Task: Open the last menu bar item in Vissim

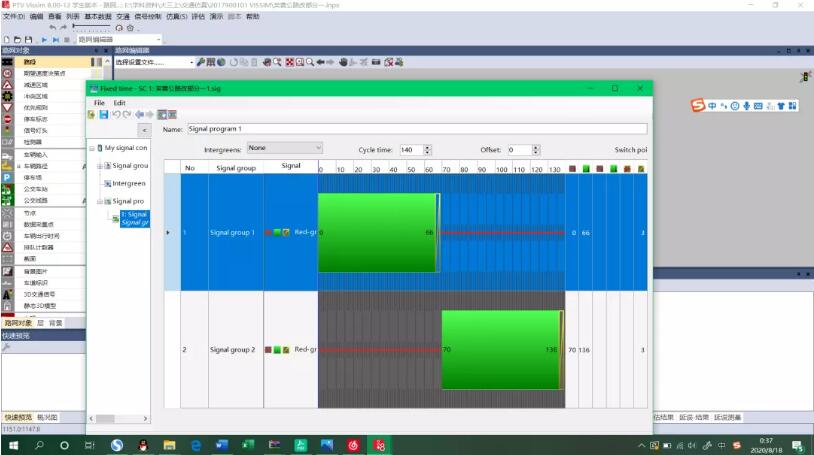Action: point(252,17)
